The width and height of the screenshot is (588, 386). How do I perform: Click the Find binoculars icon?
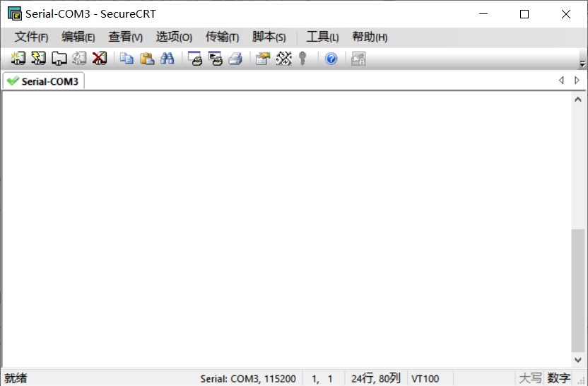pyautogui.click(x=167, y=59)
